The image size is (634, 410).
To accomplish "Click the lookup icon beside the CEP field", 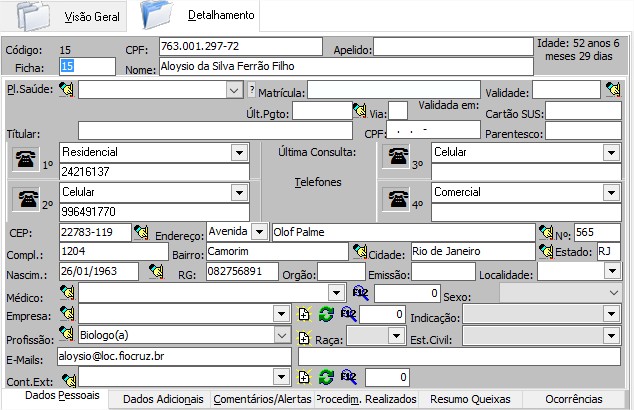I will (x=140, y=231).
